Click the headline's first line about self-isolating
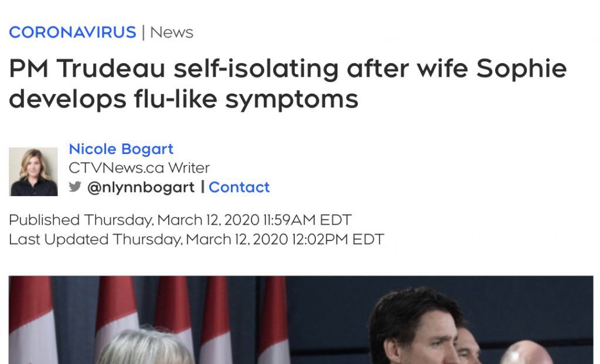This screenshot has width=600, height=364. point(287,69)
